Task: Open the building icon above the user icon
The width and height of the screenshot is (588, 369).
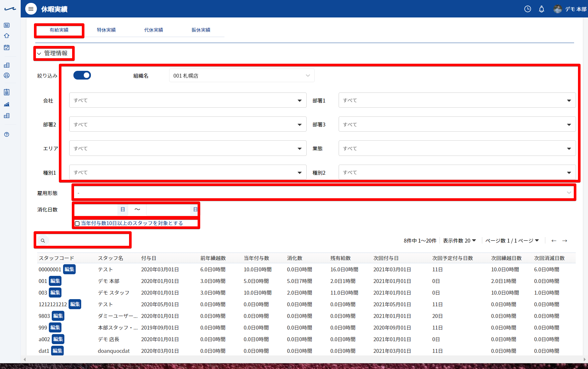Action: [6, 65]
